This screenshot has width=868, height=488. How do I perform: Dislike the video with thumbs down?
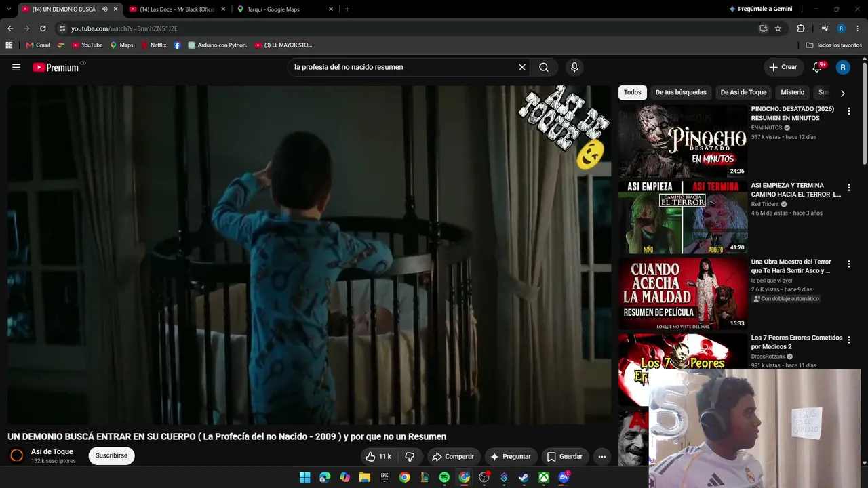point(410,457)
